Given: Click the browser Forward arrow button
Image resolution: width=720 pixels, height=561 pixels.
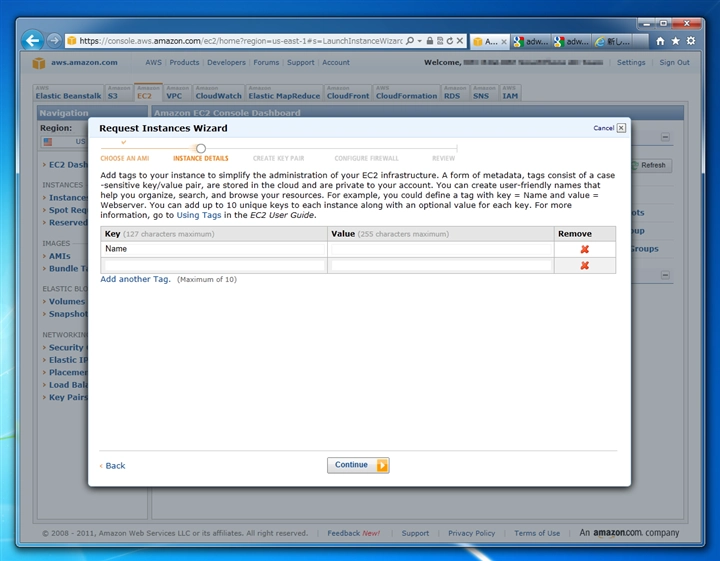Looking at the screenshot, I should tap(54, 41).
